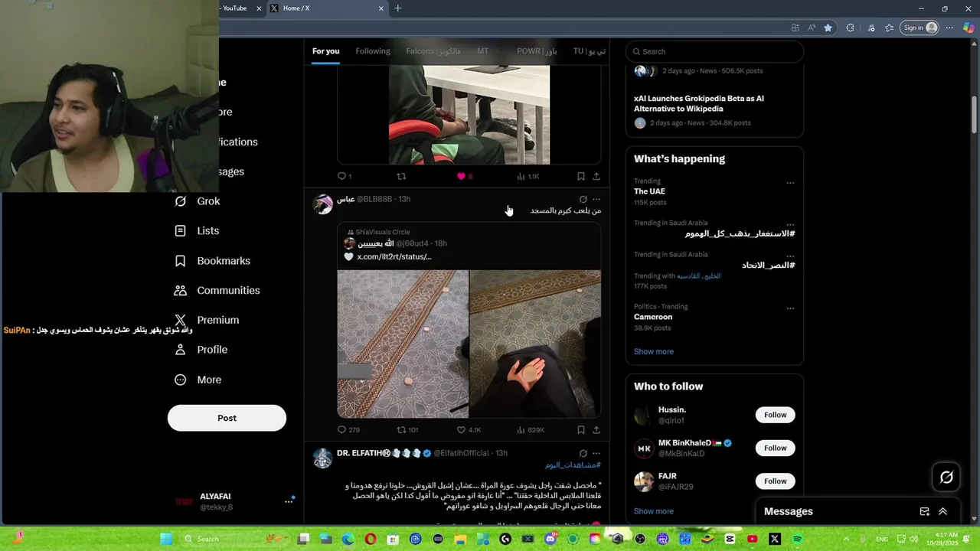Close the Home / X browser tab
980x551 pixels.
pos(381,8)
